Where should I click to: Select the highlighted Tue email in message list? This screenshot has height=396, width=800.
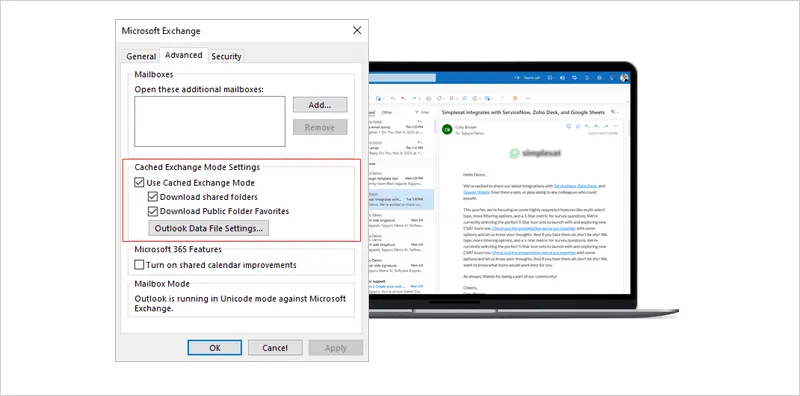tap(401, 200)
